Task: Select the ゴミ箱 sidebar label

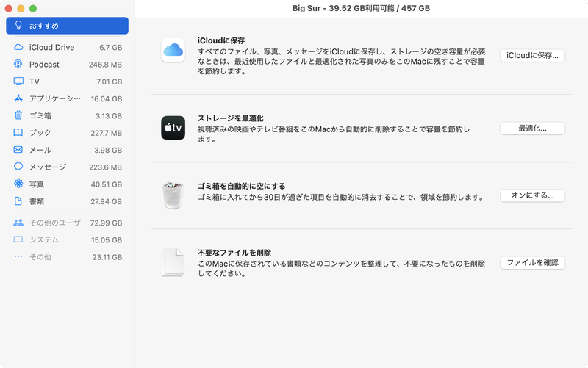Action: pos(40,116)
